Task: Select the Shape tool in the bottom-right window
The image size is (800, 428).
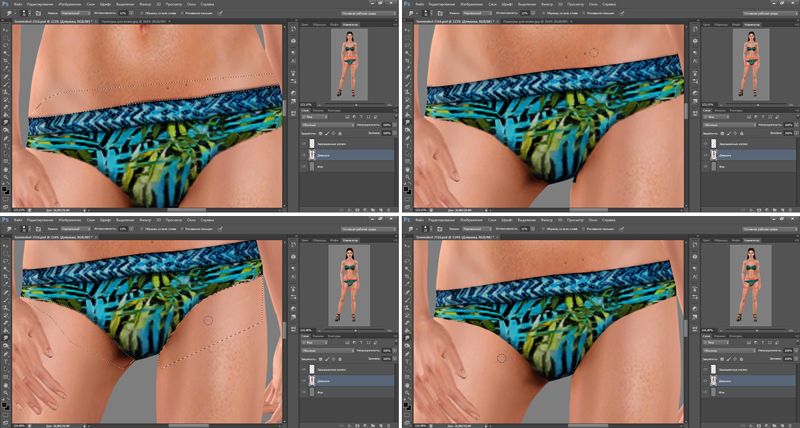Action: click(x=408, y=378)
